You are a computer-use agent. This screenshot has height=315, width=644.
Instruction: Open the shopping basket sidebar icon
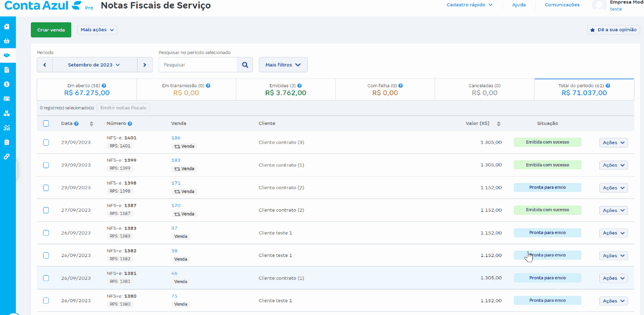pos(6,41)
